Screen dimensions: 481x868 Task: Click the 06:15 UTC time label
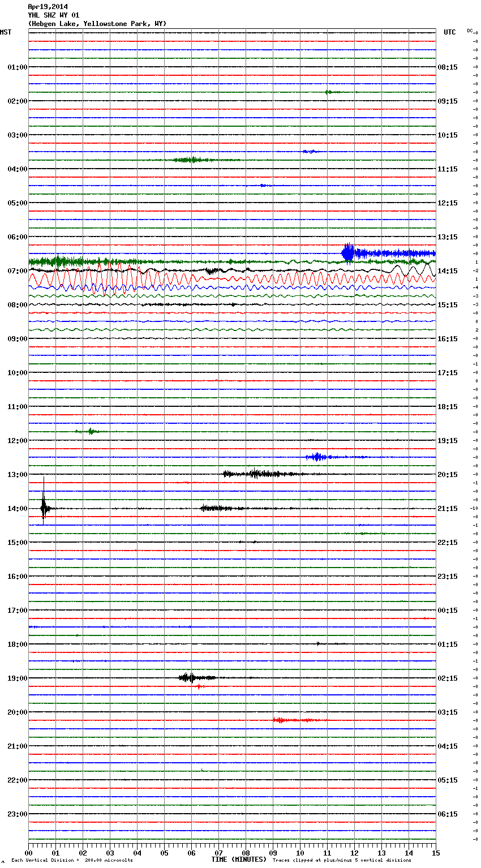point(448,814)
